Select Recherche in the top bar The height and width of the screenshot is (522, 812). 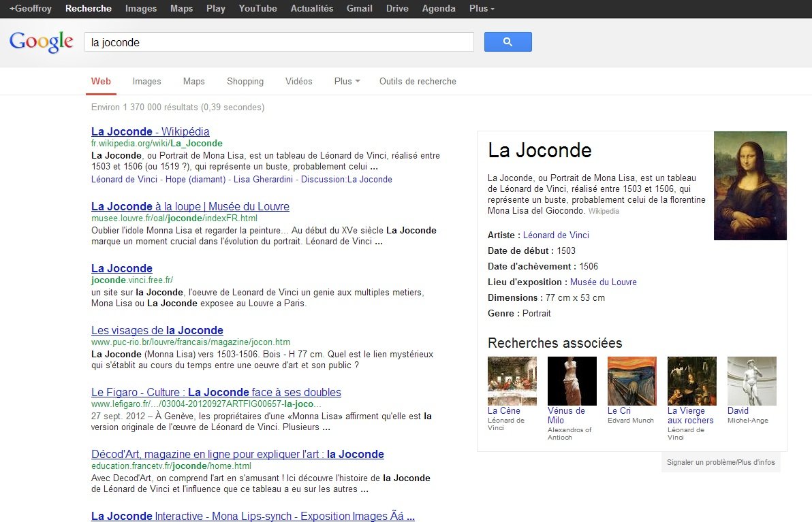(x=89, y=8)
